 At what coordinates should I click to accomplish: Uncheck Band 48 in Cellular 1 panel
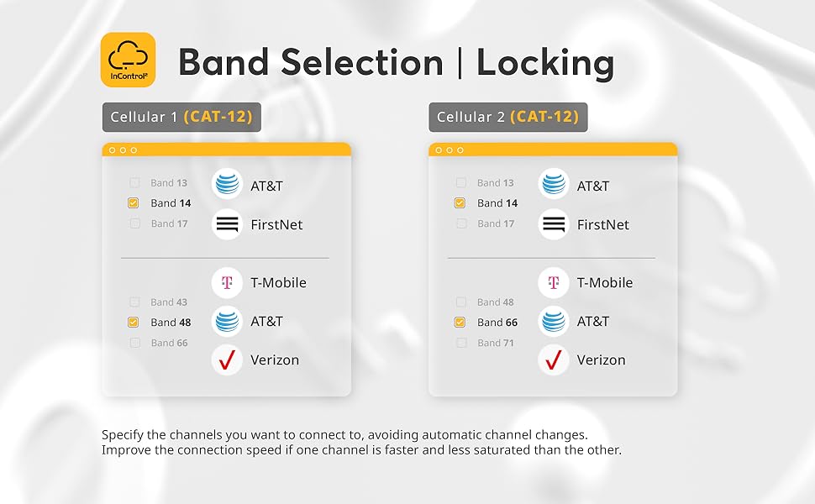point(134,323)
